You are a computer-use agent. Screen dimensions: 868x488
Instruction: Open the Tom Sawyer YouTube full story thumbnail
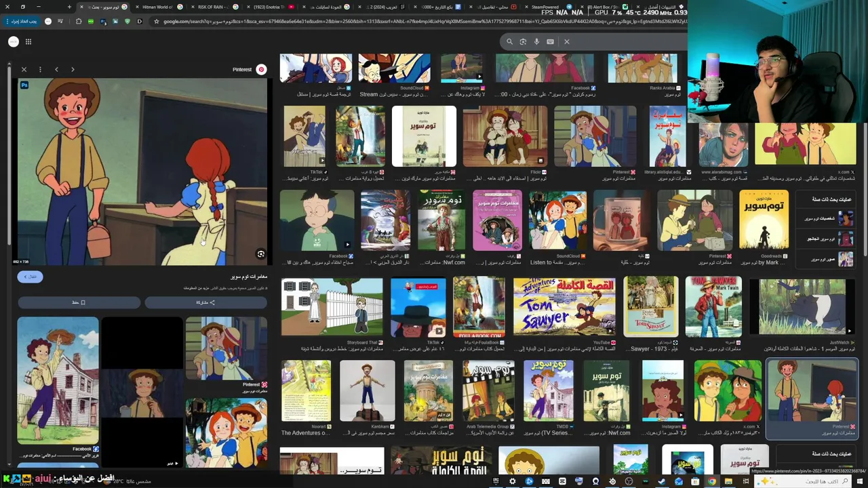click(x=564, y=306)
